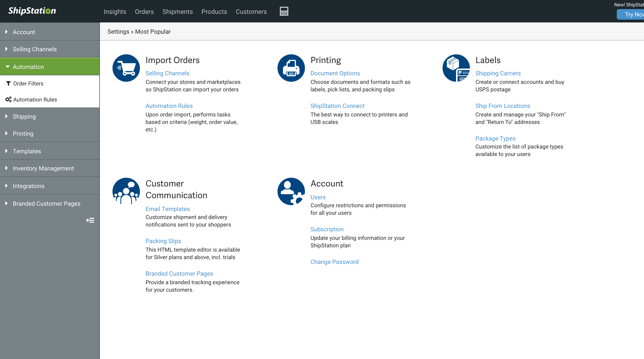
Task: Open the Selling Channels link under Import Orders
Action: point(167,73)
